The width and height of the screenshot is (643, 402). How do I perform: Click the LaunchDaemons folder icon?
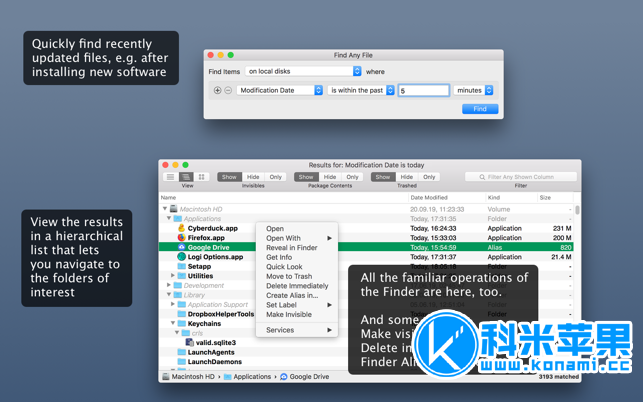tap(181, 361)
